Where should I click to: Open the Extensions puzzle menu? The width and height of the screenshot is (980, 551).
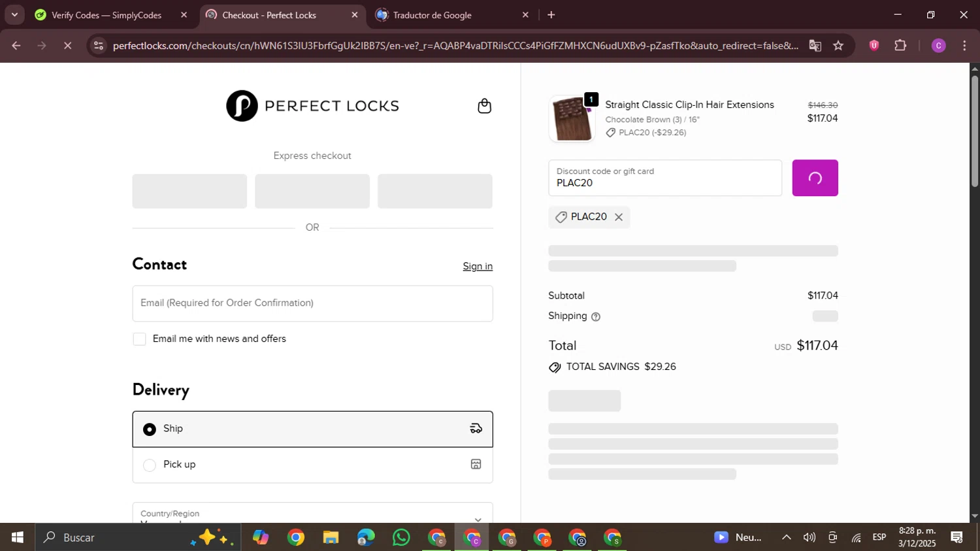coord(900,46)
